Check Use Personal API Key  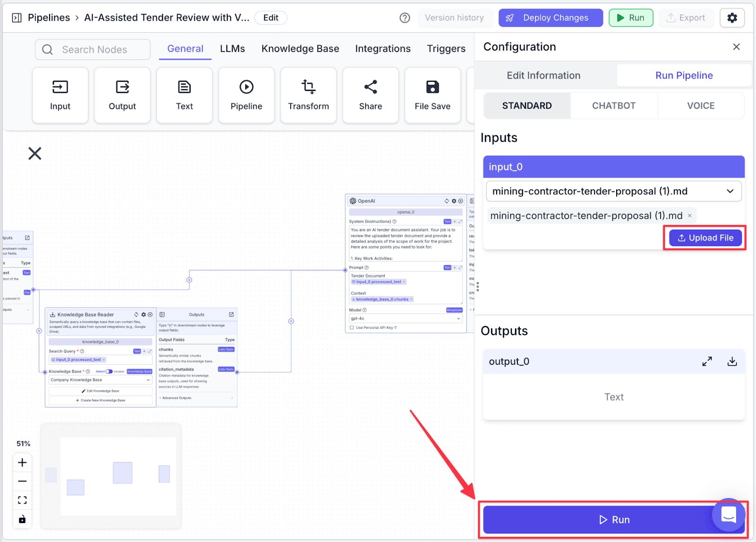point(352,327)
